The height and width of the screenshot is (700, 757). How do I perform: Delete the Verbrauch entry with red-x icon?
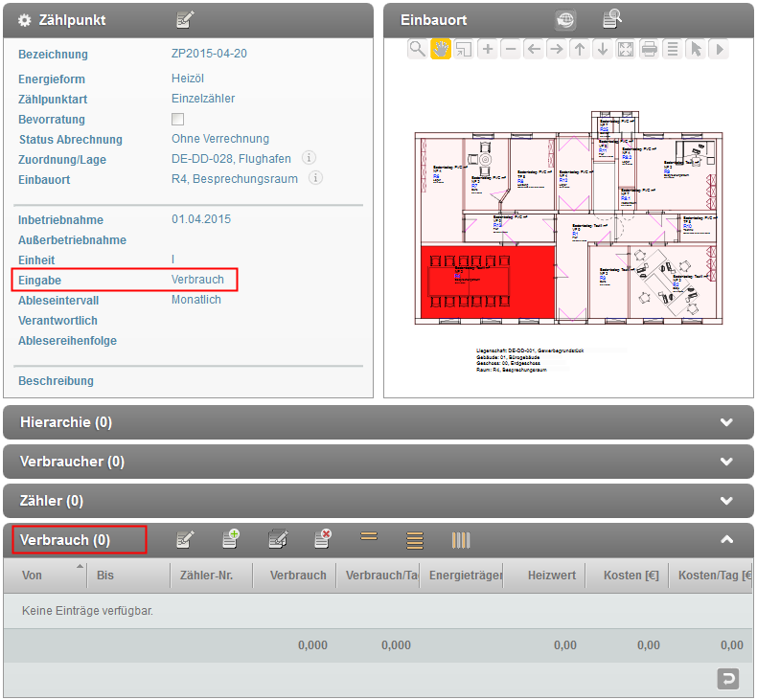(x=323, y=540)
